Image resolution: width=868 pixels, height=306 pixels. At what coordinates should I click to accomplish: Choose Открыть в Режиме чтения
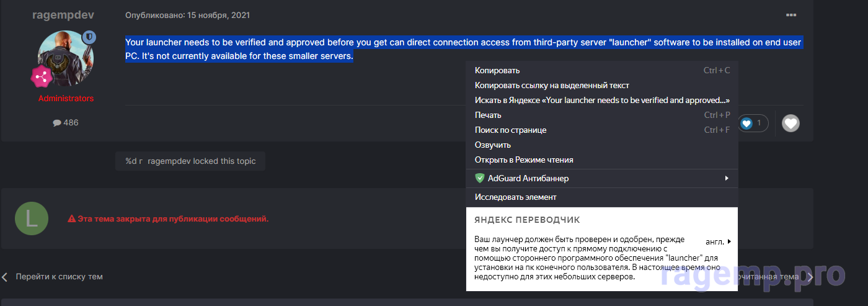[524, 160]
